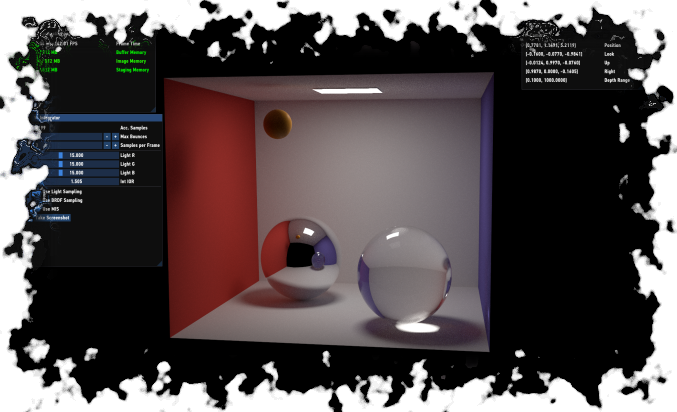Click the Take Screenshot button
This screenshot has height=412, width=677.
(x=53, y=218)
